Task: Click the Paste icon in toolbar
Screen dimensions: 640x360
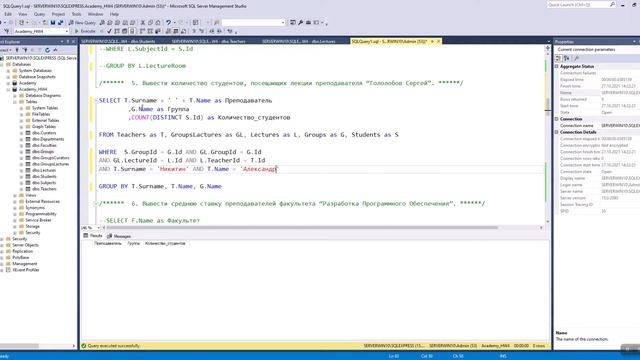Action: click(x=158, y=22)
